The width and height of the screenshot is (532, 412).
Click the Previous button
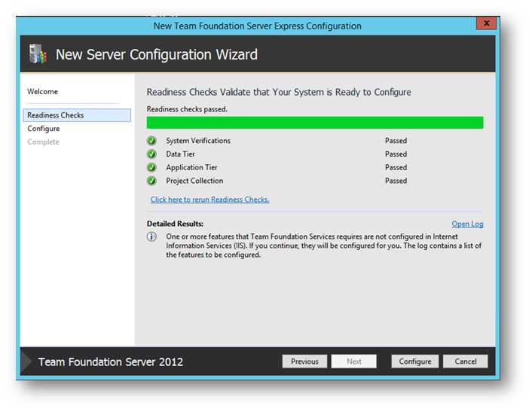click(x=304, y=362)
